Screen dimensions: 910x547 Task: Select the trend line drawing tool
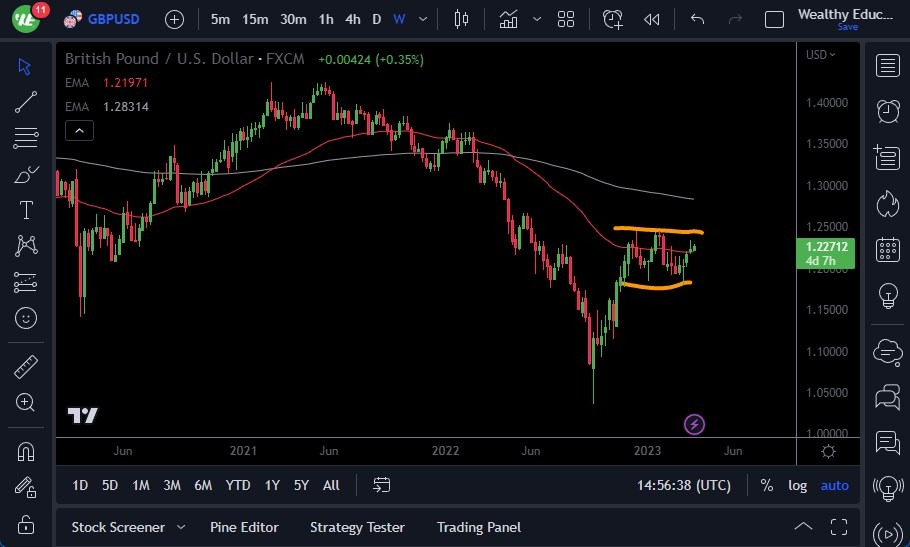coord(26,101)
